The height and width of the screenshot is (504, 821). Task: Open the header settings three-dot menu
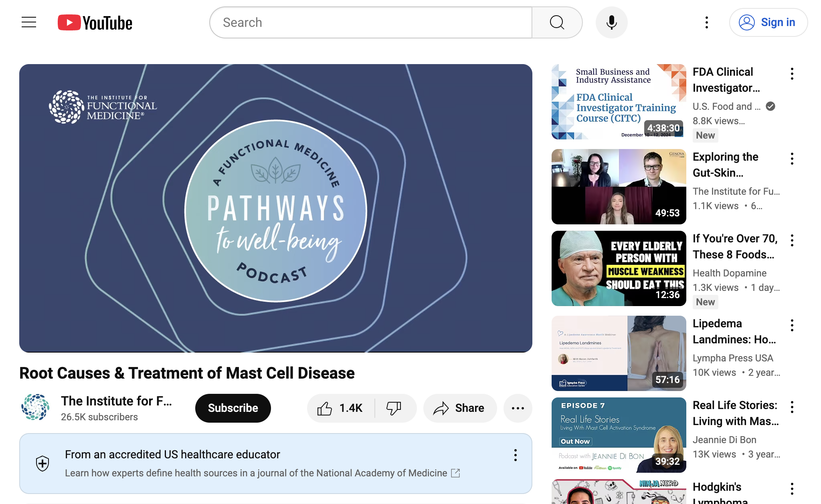706,22
